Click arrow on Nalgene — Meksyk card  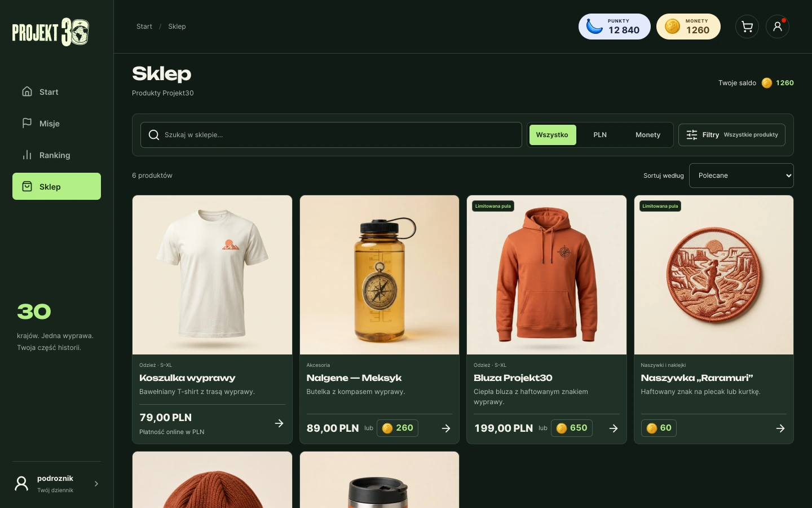point(446,428)
